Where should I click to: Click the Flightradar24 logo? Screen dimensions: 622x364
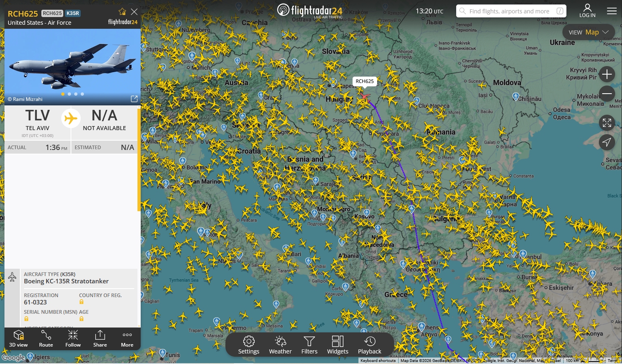[310, 11]
